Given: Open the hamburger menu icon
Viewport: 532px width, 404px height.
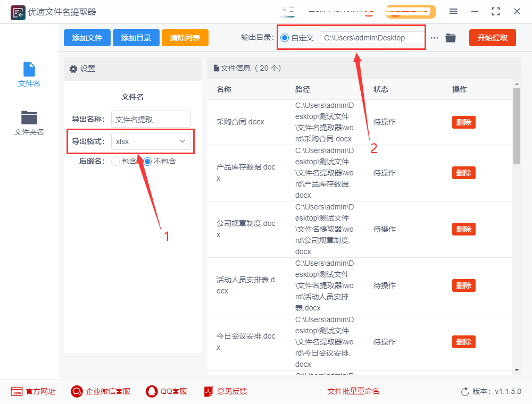Looking at the screenshot, I should (453, 12).
